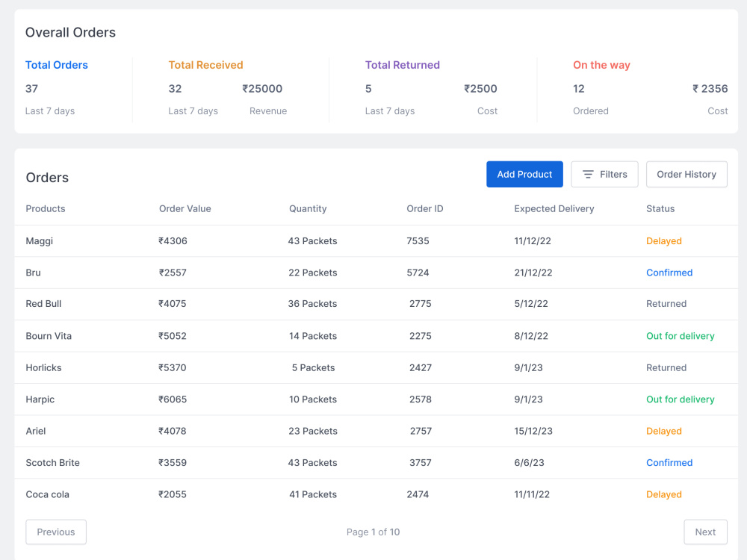
Task: Click the Returned status for Red Bull
Action: tap(666, 304)
